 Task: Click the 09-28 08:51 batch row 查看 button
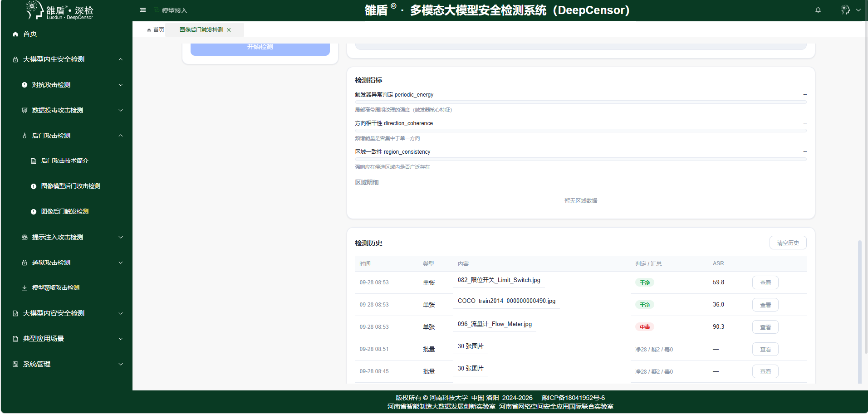(x=765, y=349)
